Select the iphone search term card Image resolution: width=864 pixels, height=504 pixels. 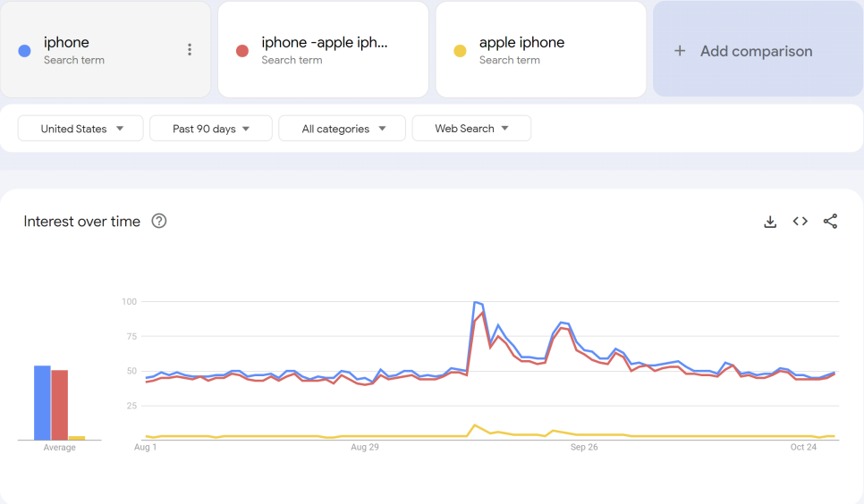coord(98,50)
